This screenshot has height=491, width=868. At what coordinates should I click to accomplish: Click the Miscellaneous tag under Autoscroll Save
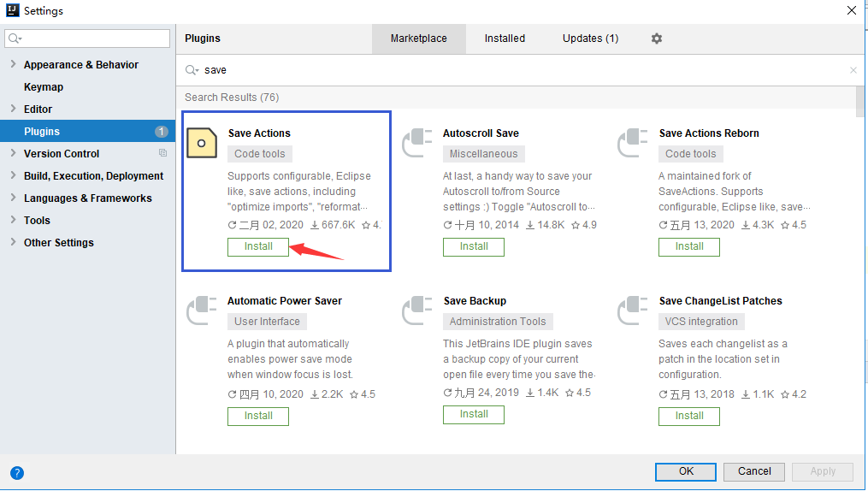click(x=484, y=154)
